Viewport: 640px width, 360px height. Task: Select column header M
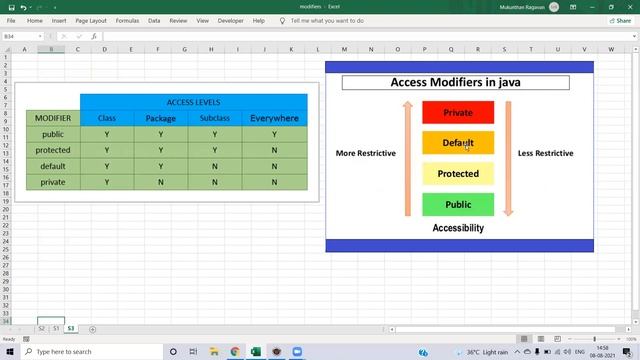(x=344, y=49)
